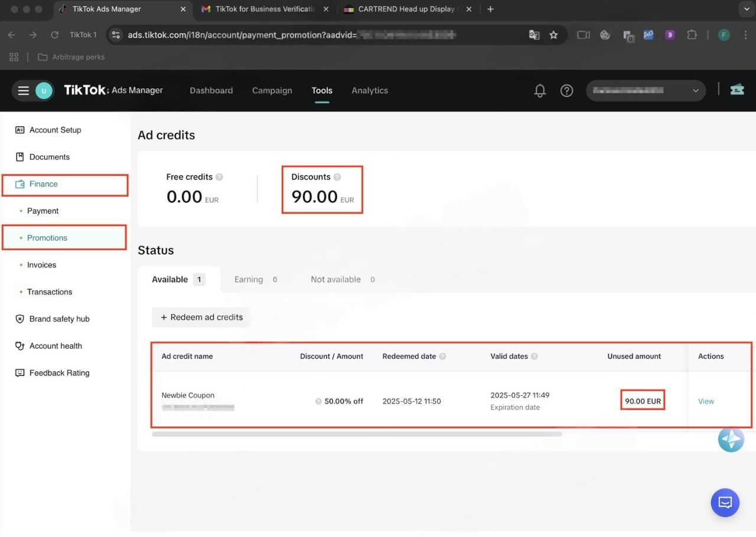Screen dimensions: 756x537
Task: Switch to the TikTok for Business Verification tab
Action: (266, 9)
